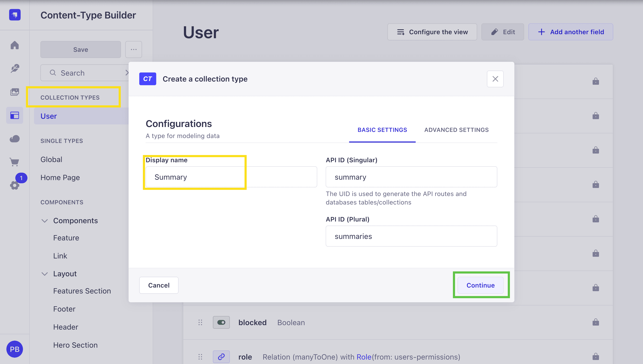Click the Display name input field
This screenshot has width=643, height=364.
tap(231, 177)
